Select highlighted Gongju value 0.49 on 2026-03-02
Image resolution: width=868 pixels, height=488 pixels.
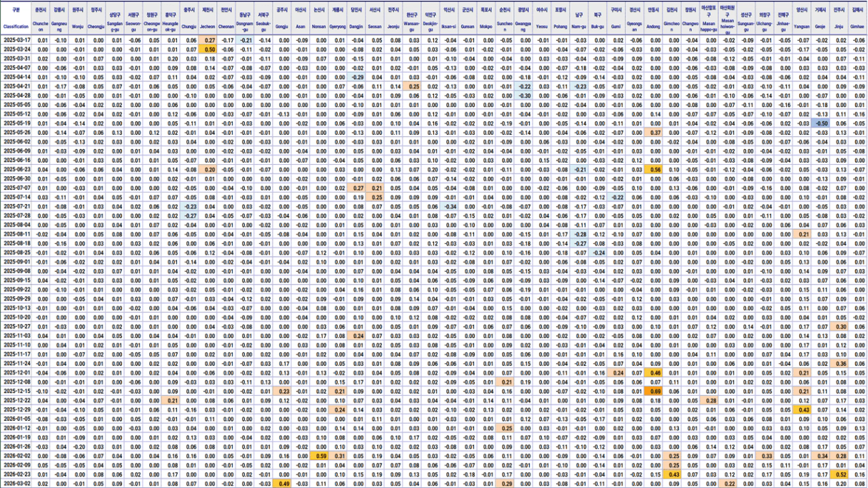[x=283, y=483]
